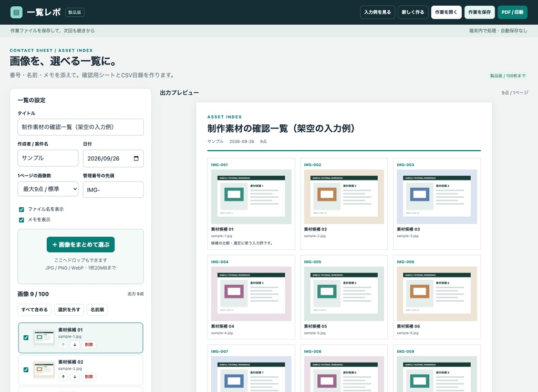Viewport: 538px width, 392px height.
Task: Click sample-5.jpg filename in preview
Action: [315, 333]
